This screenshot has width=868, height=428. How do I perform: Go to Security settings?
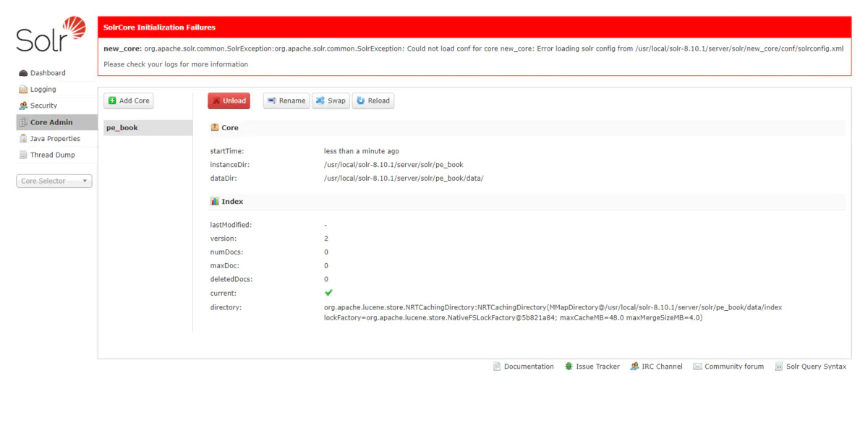pyautogui.click(x=43, y=106)
